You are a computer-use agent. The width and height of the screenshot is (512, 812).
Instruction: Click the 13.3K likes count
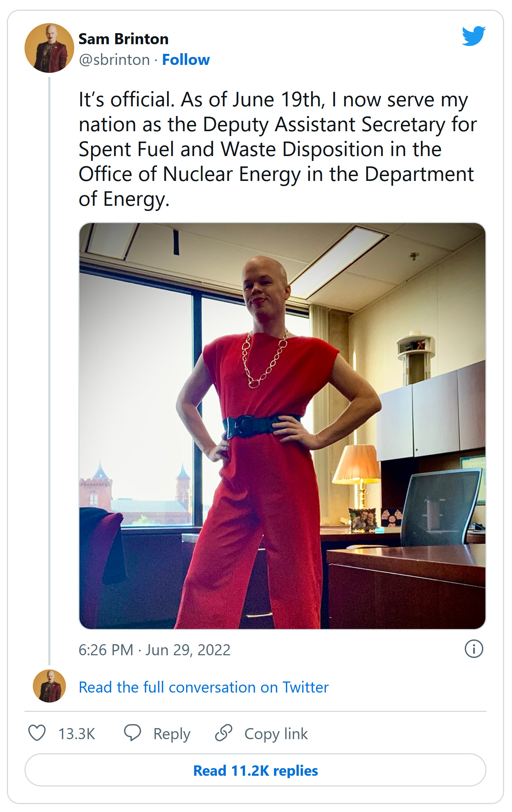[77, 734]
